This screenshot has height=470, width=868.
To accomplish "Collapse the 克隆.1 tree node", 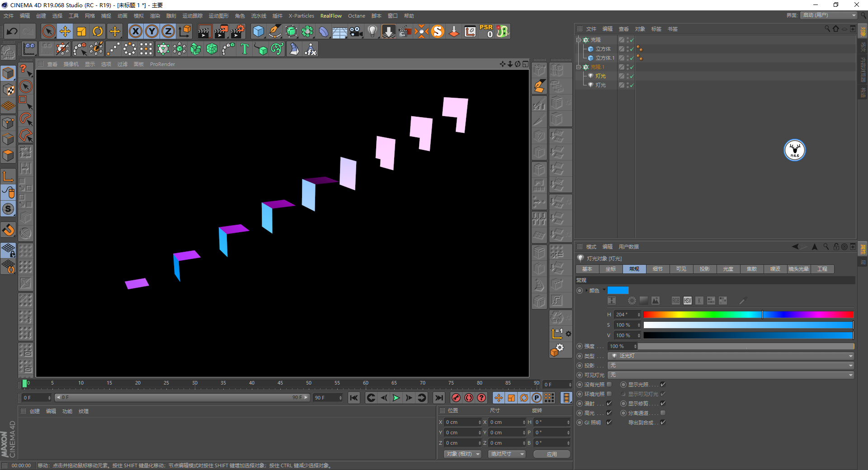I will pyautogui.click(x=578, y=67).
